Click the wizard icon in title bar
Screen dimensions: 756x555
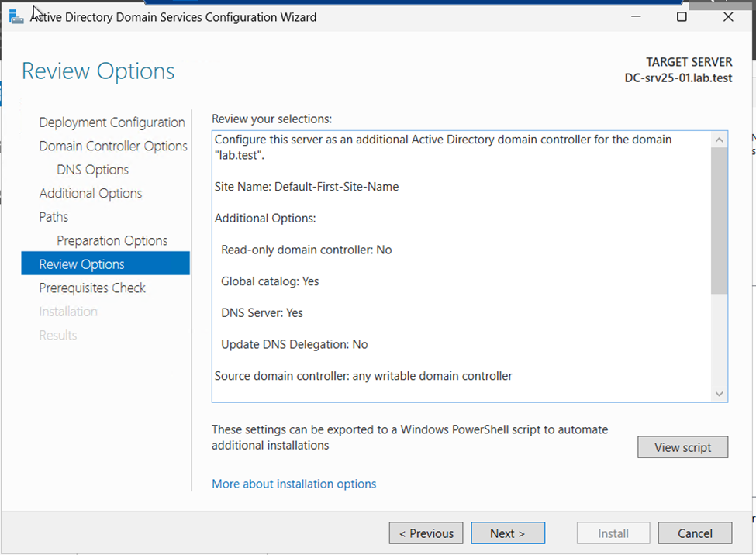pyautogui.click(x=16, y=17)
